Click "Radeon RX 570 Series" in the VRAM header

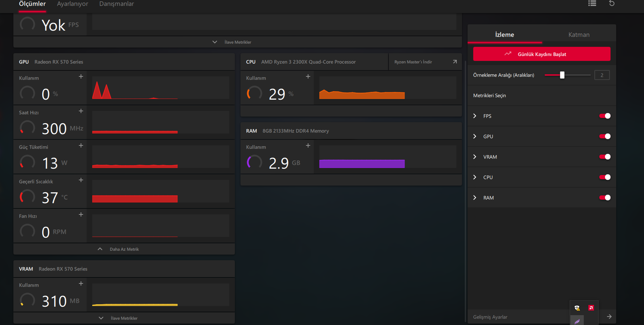pyautogui.click(x=63, y=269)
